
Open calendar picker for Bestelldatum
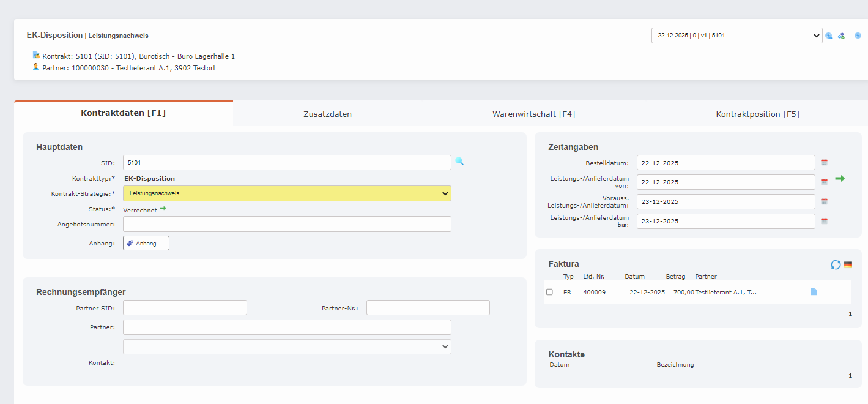pyautogui.click(x=824, y=163)
